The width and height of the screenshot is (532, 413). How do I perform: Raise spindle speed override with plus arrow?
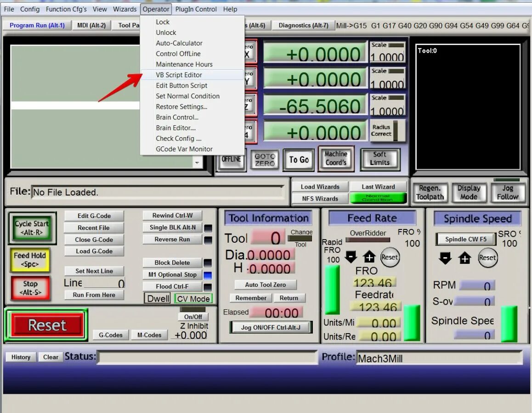click(464, 258)
